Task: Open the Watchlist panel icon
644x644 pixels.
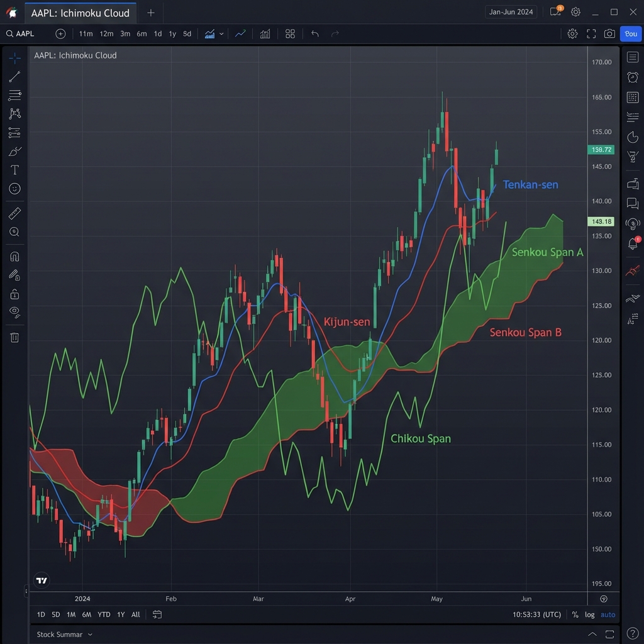Action: pyautogui.click(x=633, y=57)
